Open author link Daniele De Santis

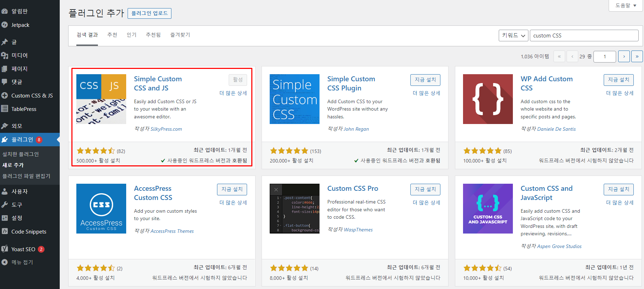556,129
